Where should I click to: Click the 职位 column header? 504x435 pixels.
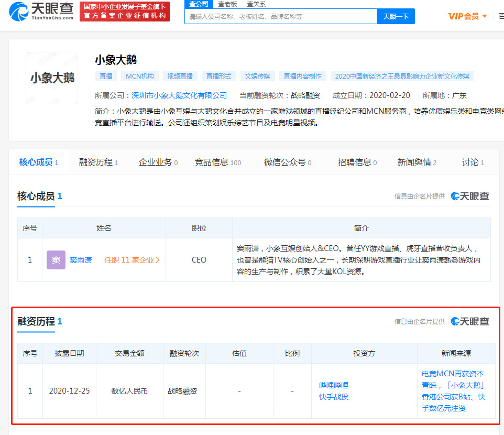pyautogui.click(x=199, y=228)
